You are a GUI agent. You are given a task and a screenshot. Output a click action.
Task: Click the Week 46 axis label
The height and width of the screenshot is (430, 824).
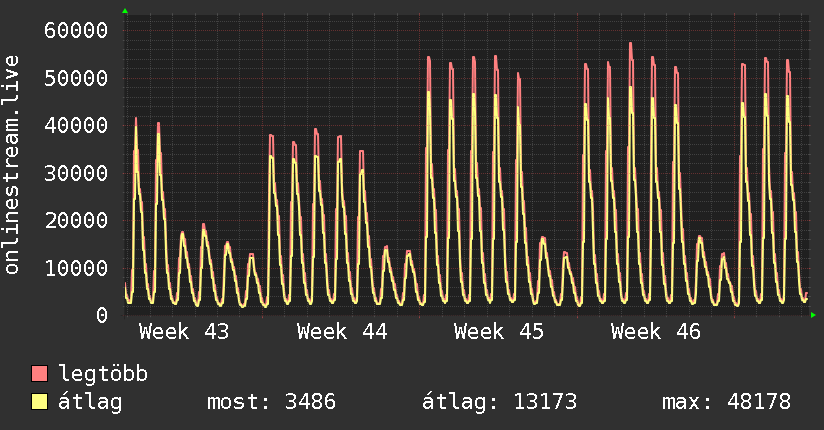coord(657,332)
